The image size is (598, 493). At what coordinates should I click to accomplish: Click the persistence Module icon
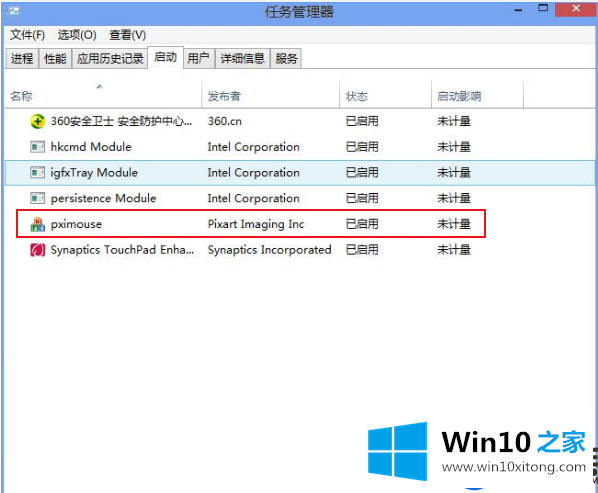(x=37, y=198)
